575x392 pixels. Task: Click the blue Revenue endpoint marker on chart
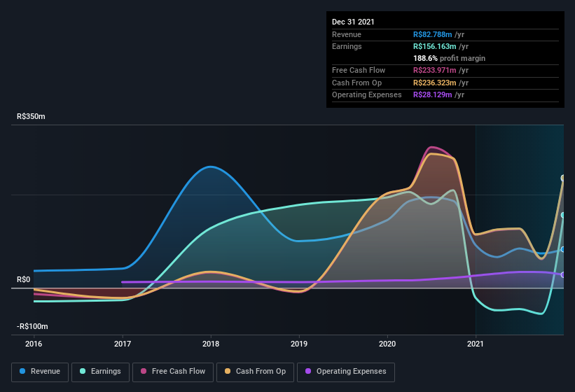click(563, 249)
